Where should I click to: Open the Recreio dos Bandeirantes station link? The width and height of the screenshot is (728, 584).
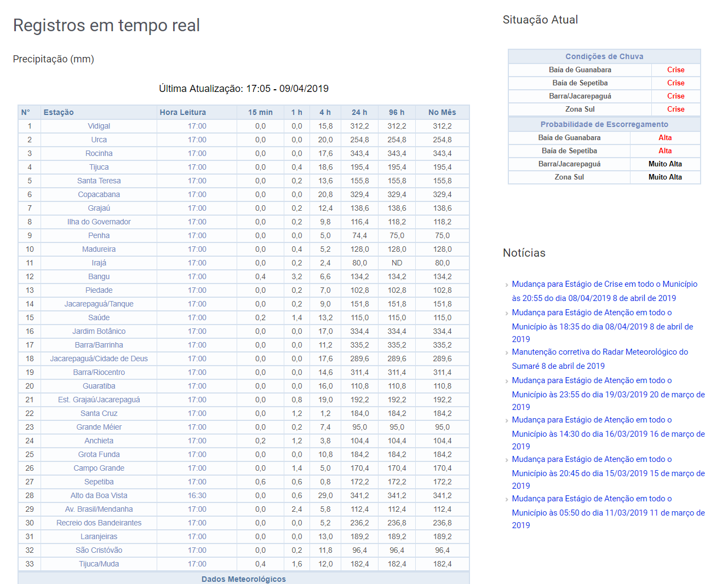(99, 523)
